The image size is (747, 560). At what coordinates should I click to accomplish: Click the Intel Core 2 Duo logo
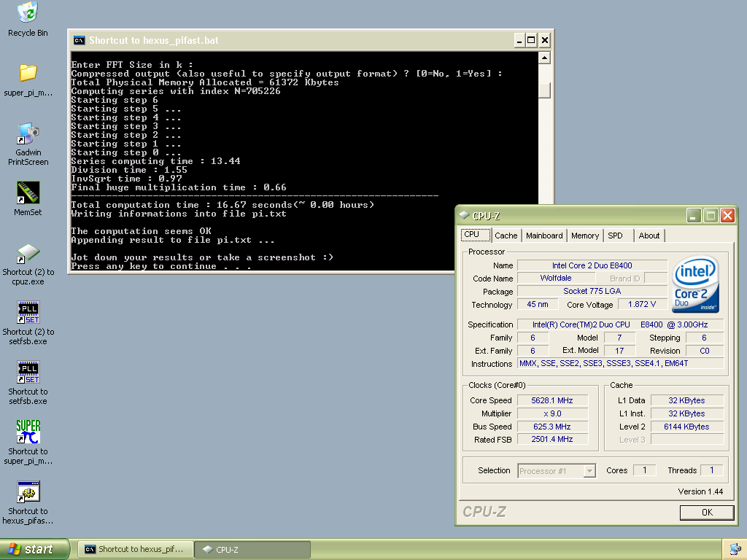(695, 284)
